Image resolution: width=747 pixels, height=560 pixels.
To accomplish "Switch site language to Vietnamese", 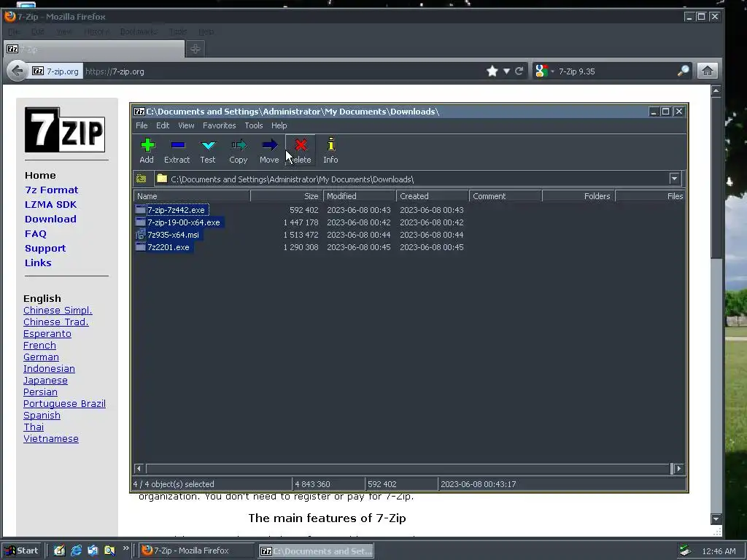I will 51,438.
